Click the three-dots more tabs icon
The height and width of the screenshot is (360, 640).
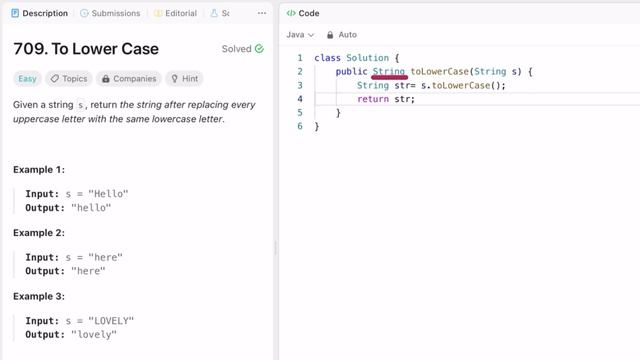(262, 13)
